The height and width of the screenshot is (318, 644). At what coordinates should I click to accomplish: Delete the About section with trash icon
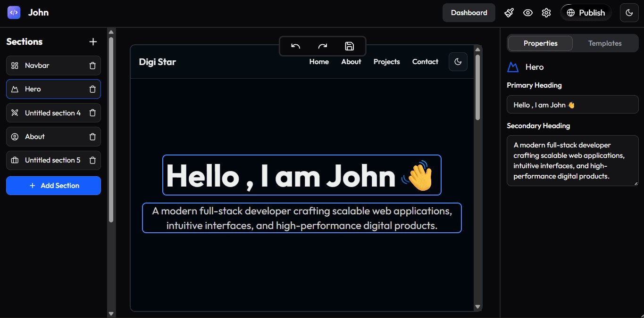pyautogui.click(x=92, y=137)
